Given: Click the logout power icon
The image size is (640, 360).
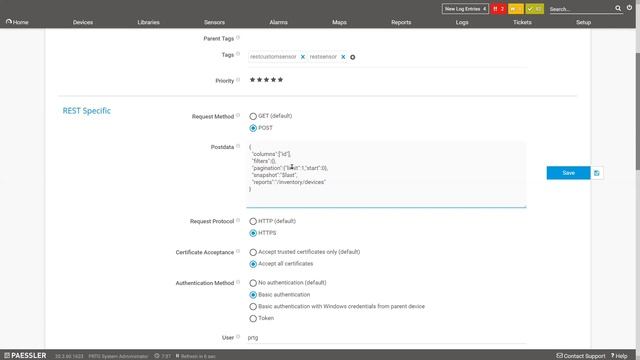Looking at the screenshot, I should click(629, 8).
